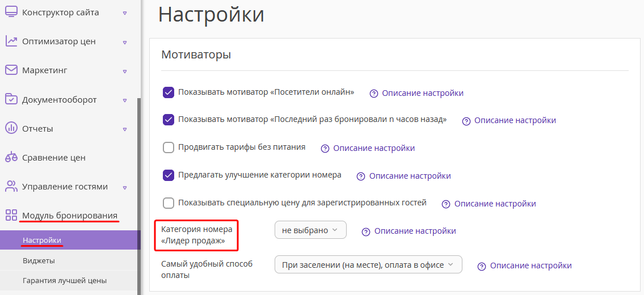Enable специальную цену для зарегистрированных гостей checkbox

click(x=169, y=203)
